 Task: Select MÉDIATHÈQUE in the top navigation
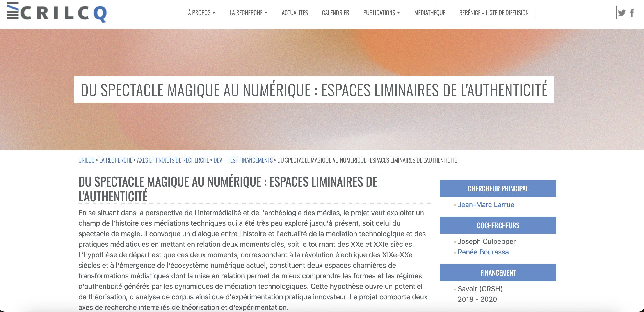click(x=429, y=13)
